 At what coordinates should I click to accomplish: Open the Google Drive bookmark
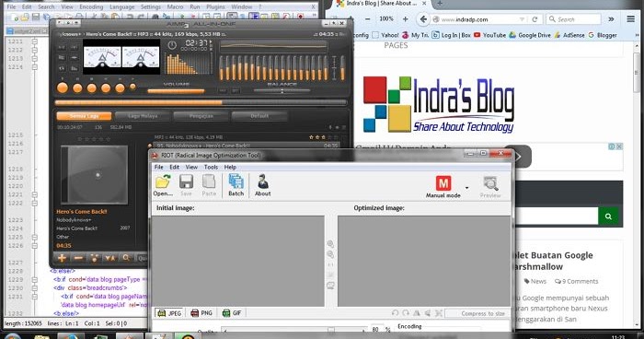pos(530,35)
